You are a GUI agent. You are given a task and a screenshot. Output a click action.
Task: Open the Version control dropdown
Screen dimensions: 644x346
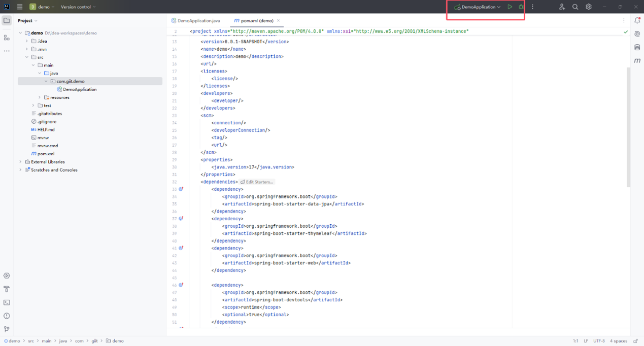pos(78,7)
